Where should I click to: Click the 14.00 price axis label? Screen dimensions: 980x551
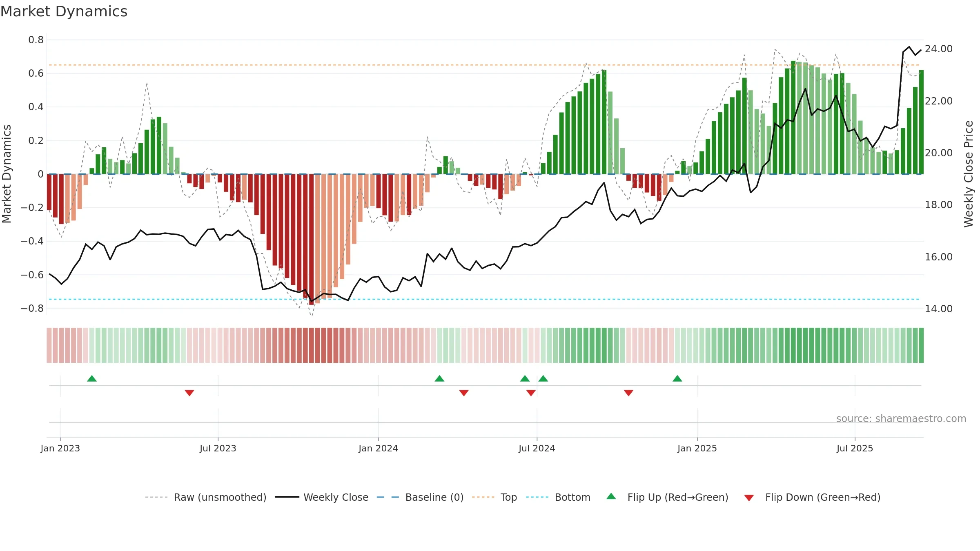[x=939, y=309]
